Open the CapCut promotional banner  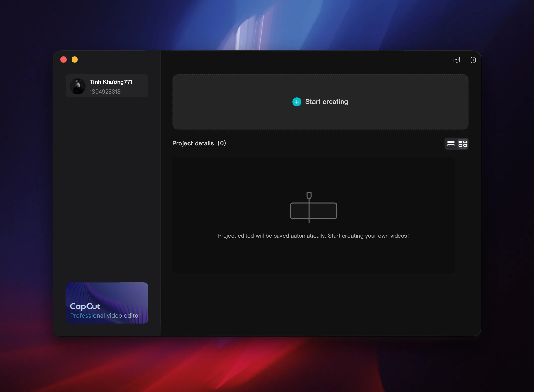click(107, 303)
